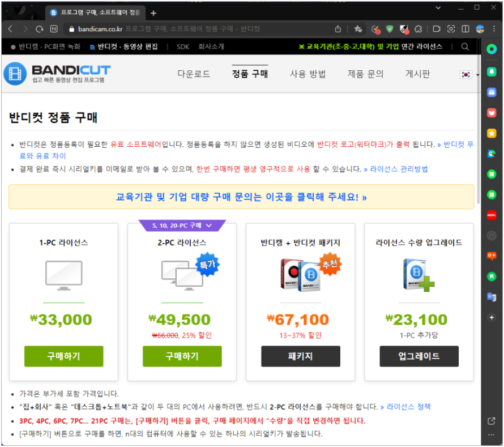
Task: Open the user profile avatar
Action: coord(480,29)
